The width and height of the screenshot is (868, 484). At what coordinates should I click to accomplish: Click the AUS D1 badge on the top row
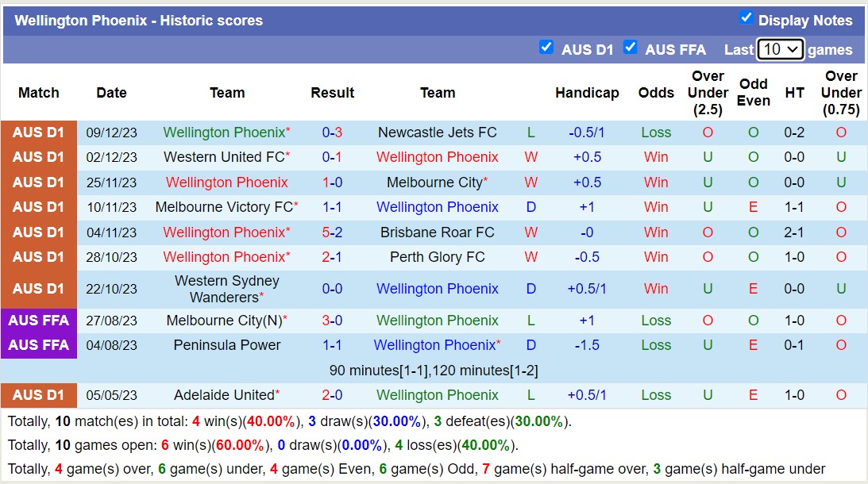[x=38, y=132]
